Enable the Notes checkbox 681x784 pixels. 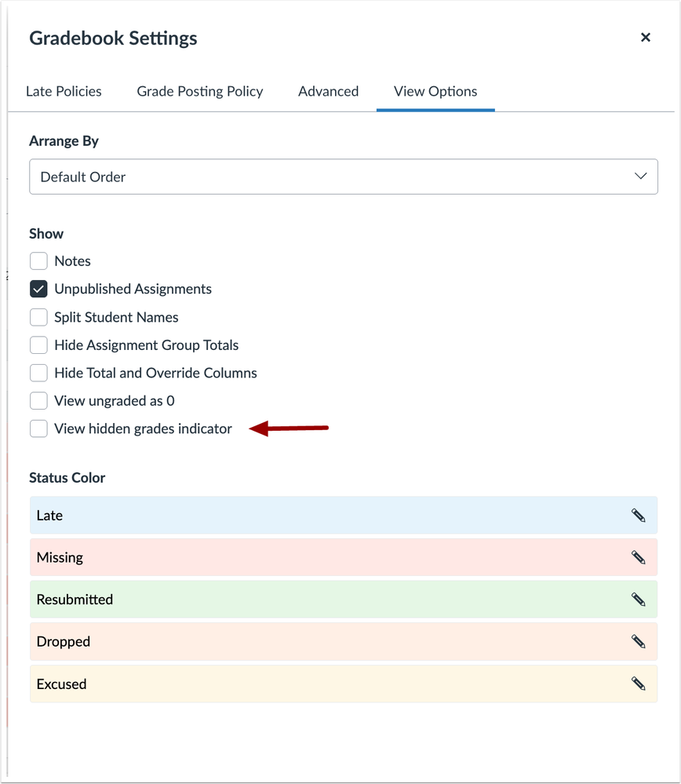tap(38, 261)
